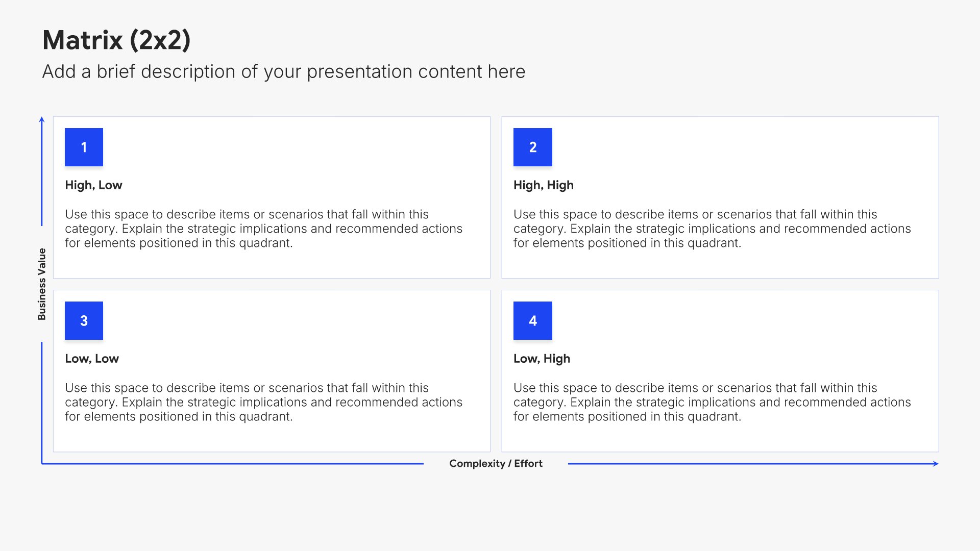Click the 'High, Low' quadrant heading
This screenshot has height=551, width=980.
click(x=93, y=185)
